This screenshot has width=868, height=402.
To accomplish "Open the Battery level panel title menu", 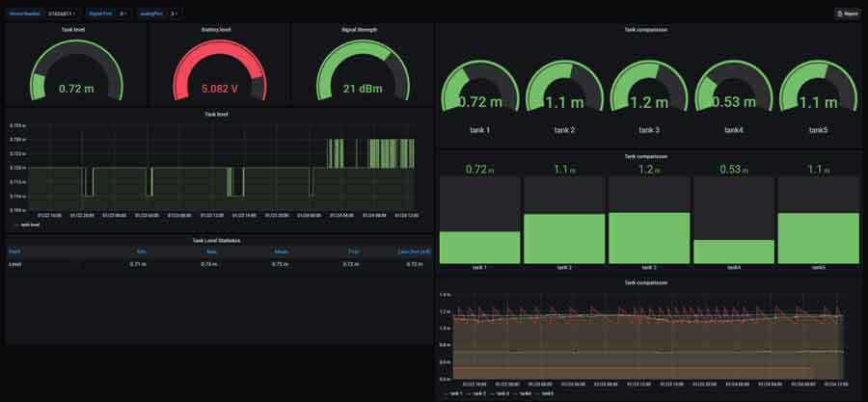I will pyautogui.click(x=217, y=30).
